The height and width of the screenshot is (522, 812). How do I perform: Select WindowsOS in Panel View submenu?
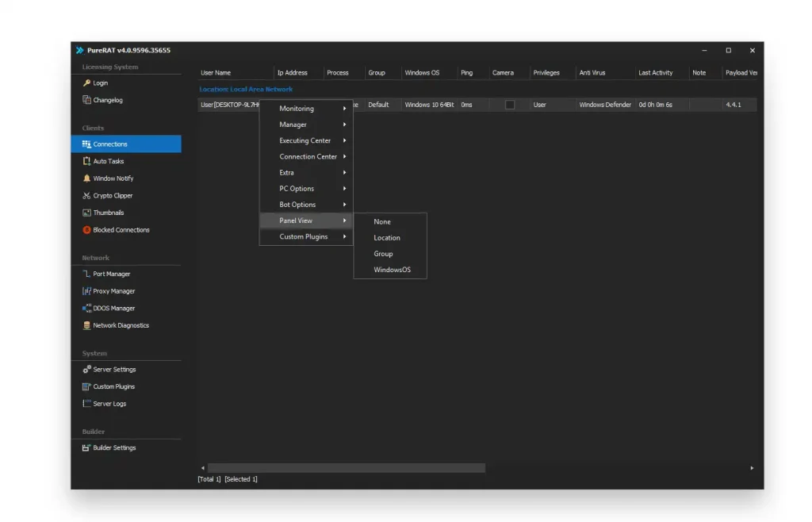[393, 270]
